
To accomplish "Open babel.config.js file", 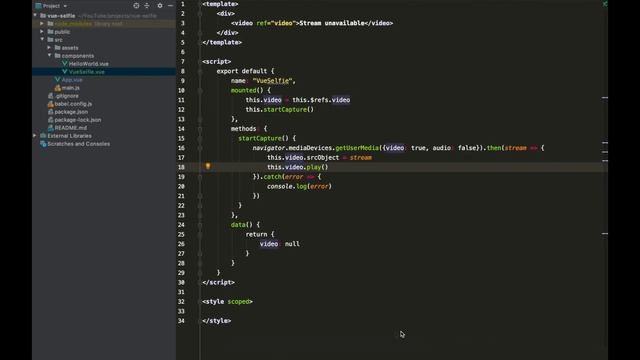I will pyautogui.click(x=73, y=104).
